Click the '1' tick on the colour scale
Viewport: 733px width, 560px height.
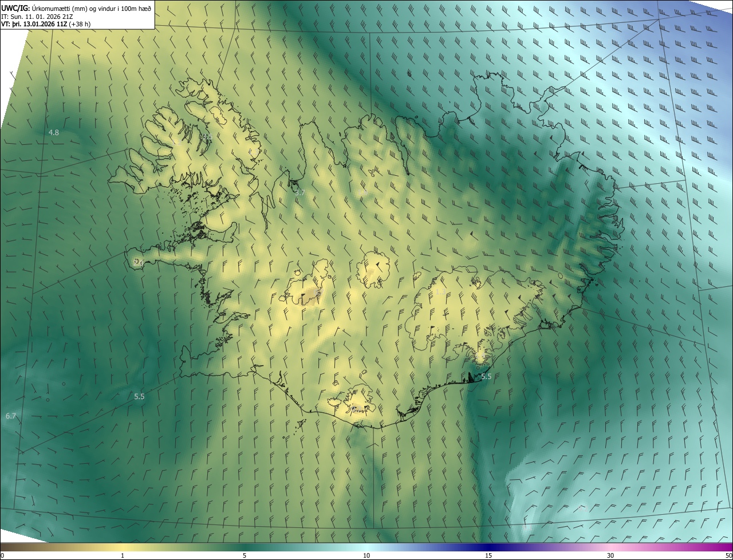click(x=123, y=556)
